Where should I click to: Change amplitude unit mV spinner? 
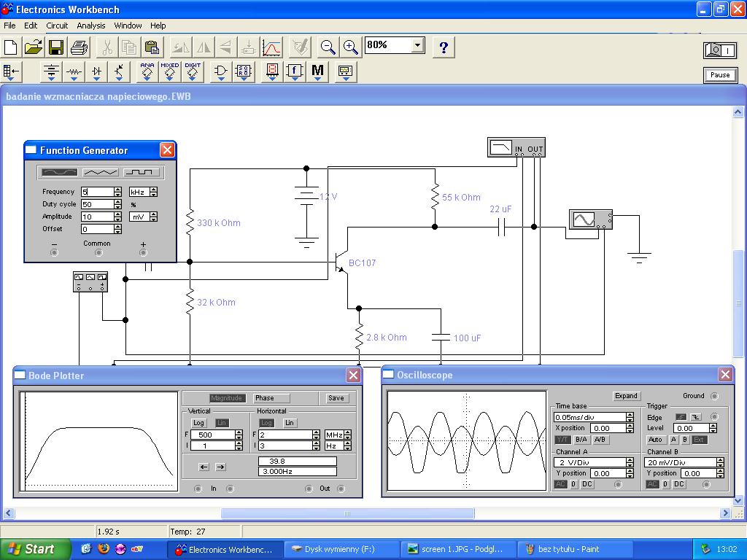point(153,217)
